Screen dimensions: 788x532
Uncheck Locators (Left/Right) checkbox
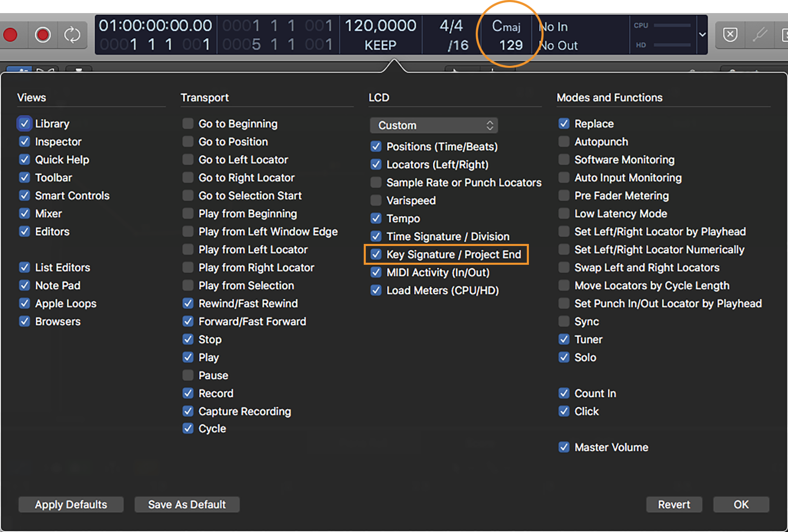click(376, 164)
